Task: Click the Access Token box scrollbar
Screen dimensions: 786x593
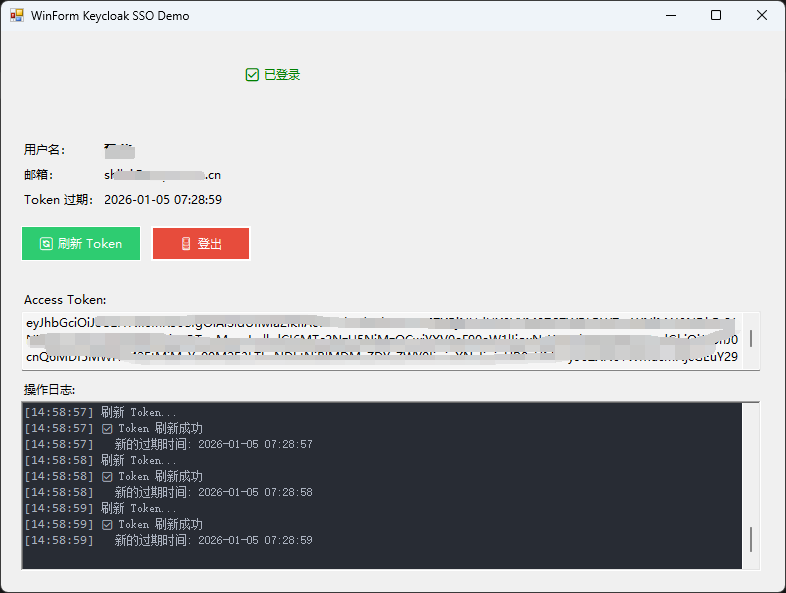Action: click(x=751, y=339)
